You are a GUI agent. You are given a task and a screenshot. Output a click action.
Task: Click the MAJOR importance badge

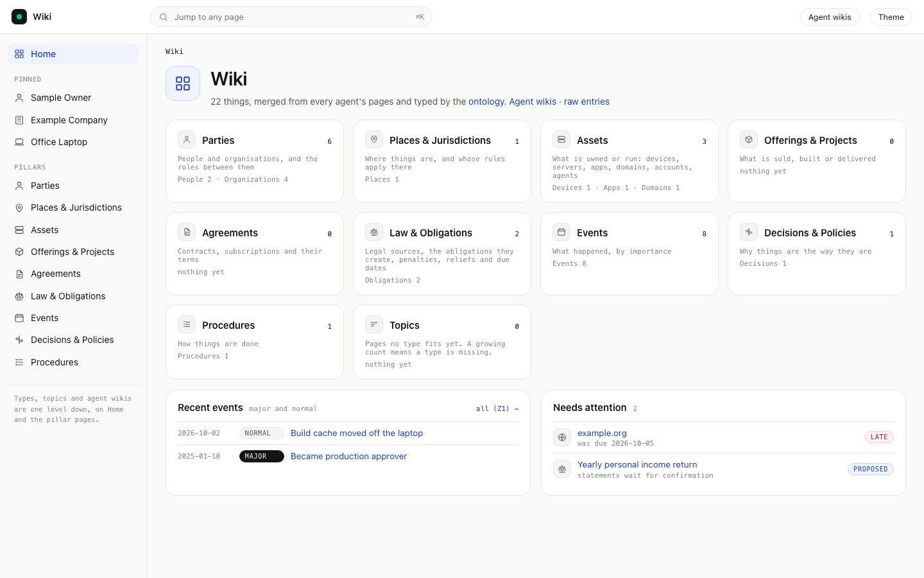pos(262,456)
